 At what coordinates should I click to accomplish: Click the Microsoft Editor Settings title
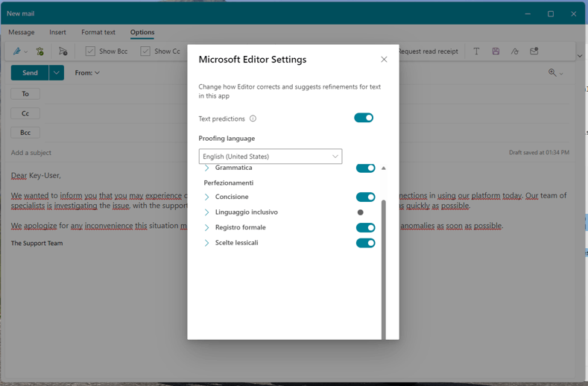click(x=253, y=60)
